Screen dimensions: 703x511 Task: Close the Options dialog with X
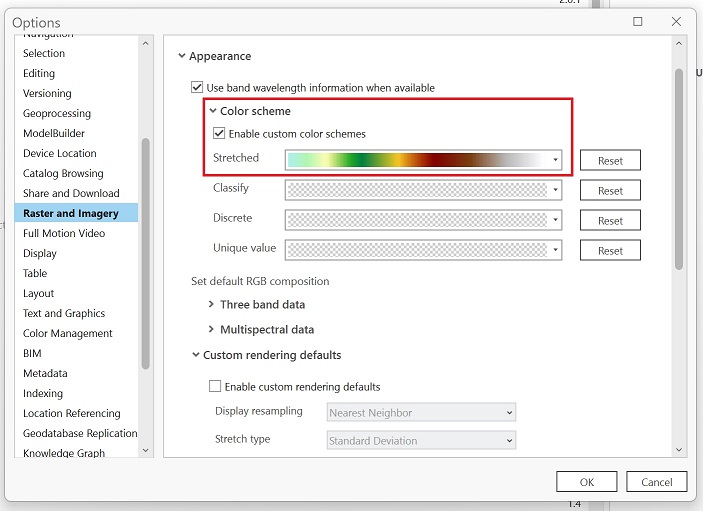click(x=678, y=21)
